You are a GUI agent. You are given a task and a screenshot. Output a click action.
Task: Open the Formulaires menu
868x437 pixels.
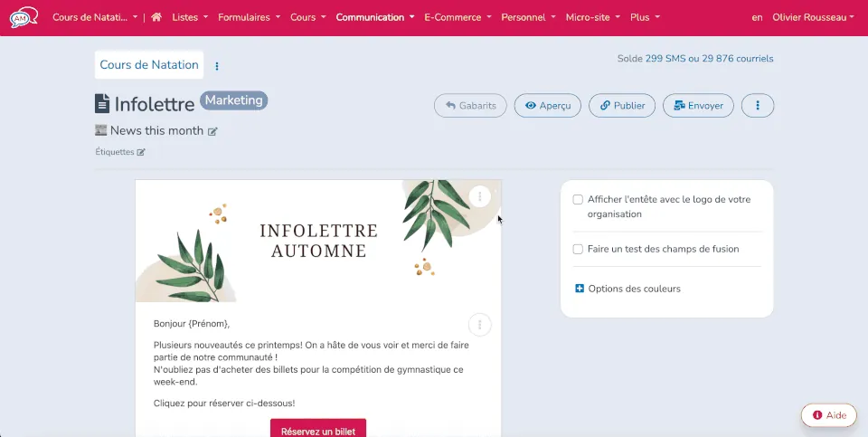pos(250,17)
